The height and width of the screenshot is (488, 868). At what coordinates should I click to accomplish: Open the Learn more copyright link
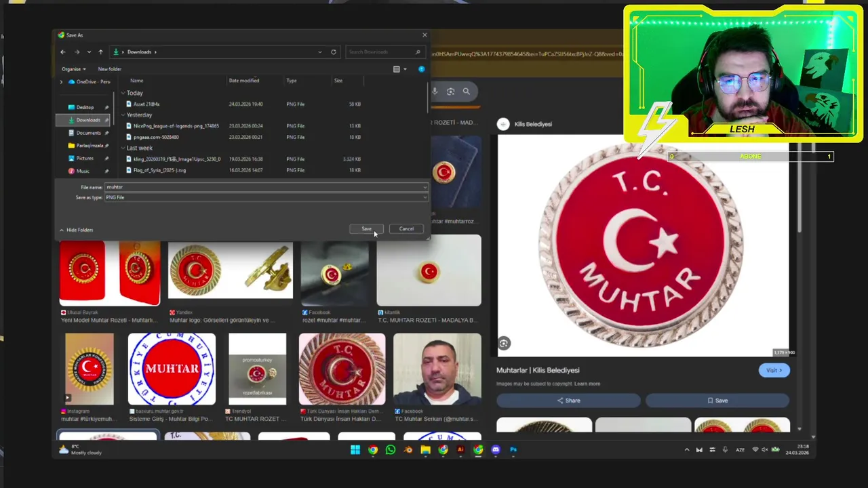pos(587,384)
